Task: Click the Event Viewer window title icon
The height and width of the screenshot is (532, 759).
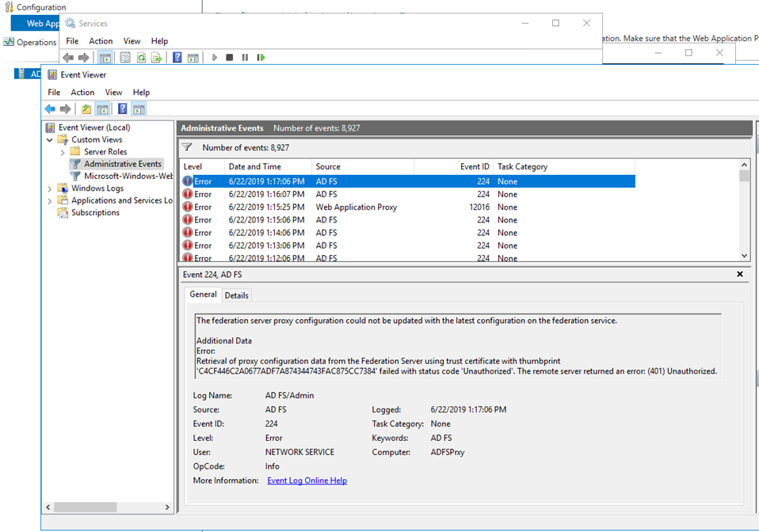Action: pyautogui.click(x=51, y=75)
